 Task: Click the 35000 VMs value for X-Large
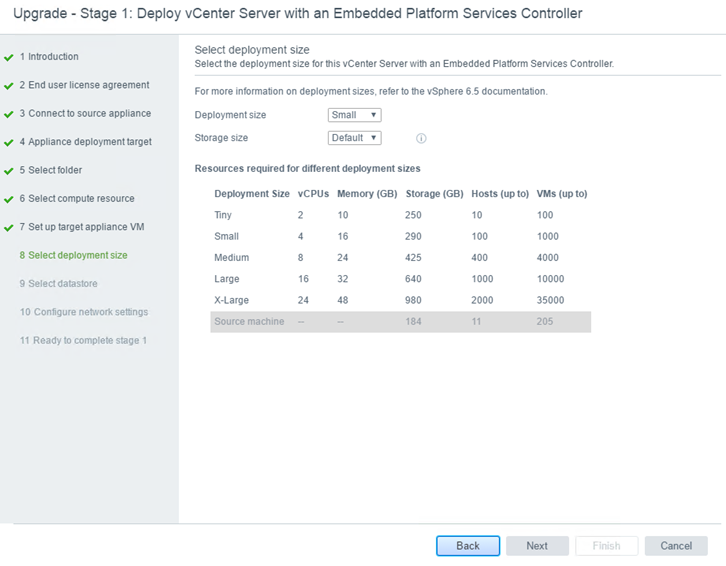coord(551,300)
